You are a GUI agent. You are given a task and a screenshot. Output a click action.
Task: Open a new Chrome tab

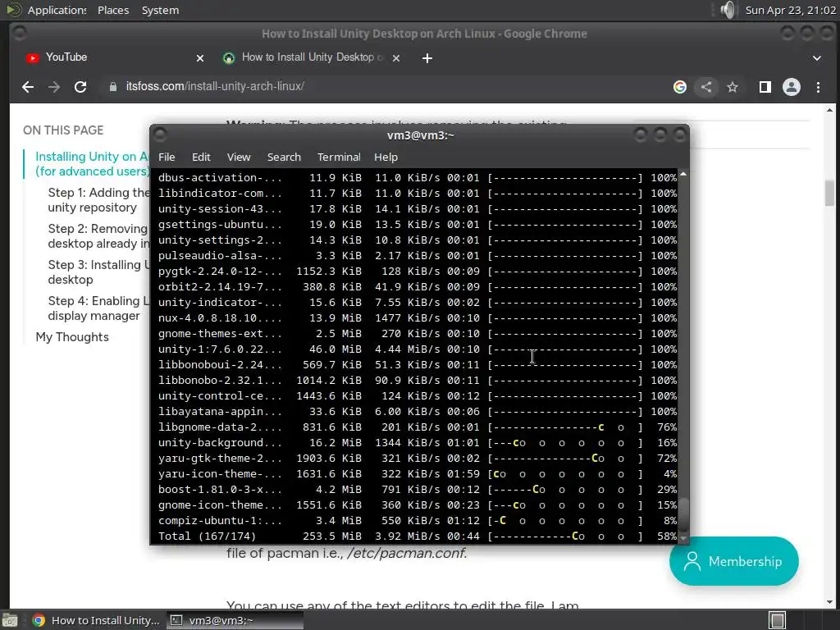click(427, 58)
